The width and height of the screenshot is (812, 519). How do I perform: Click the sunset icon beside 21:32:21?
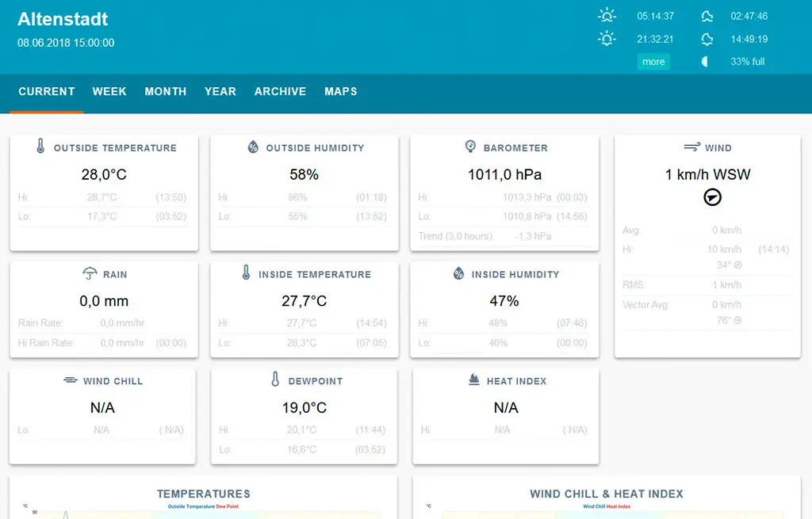click(607, 38)
